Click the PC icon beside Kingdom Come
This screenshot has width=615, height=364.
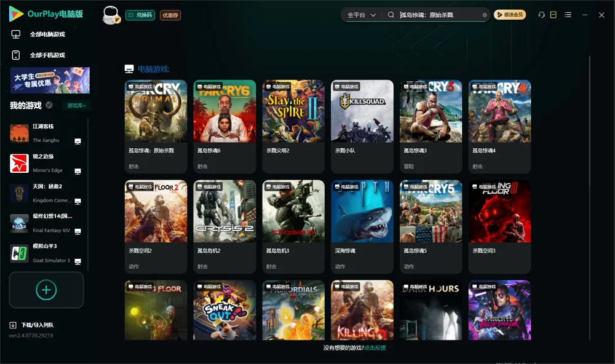click(77, 201)
